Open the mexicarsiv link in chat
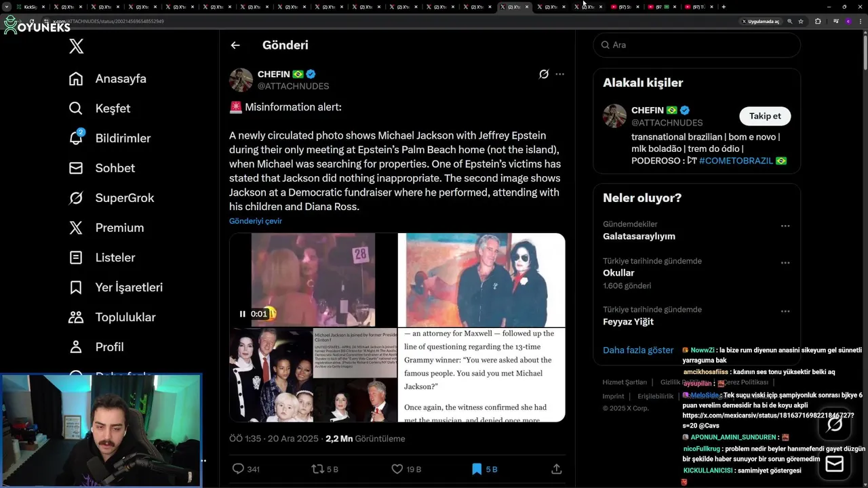This screenshot has width=868, height=488. click(x=768, y=415)
